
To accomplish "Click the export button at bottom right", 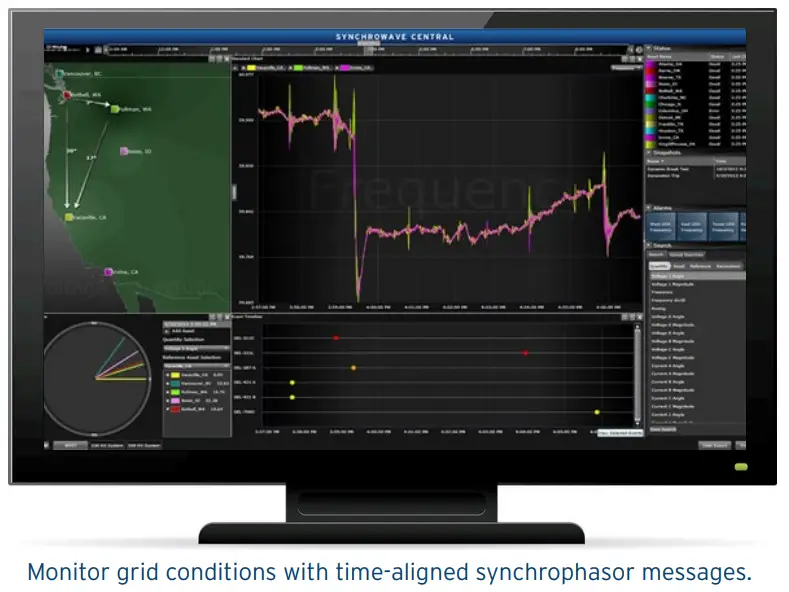I will pos(715,446).
